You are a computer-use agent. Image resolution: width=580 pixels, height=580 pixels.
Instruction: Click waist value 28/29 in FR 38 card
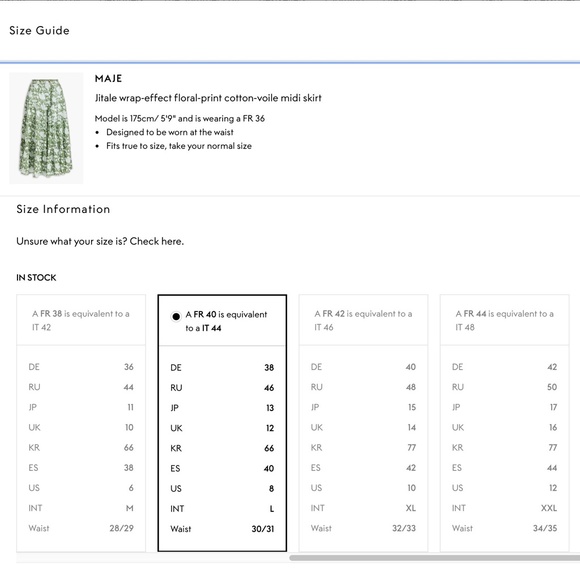[x=121, y=528]
